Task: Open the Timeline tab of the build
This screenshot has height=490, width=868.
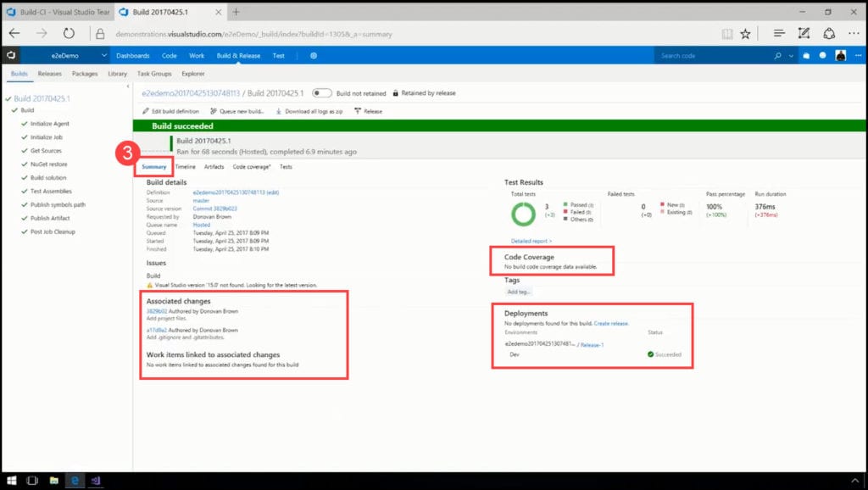Action: [x=186, y=167]
